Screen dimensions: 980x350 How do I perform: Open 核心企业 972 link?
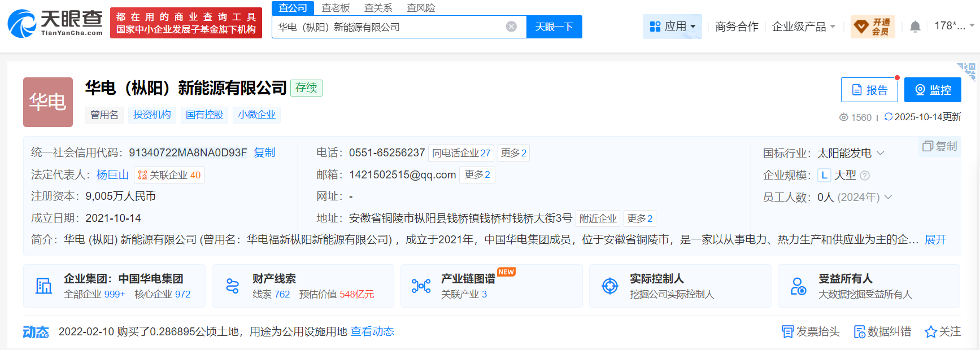163,294
